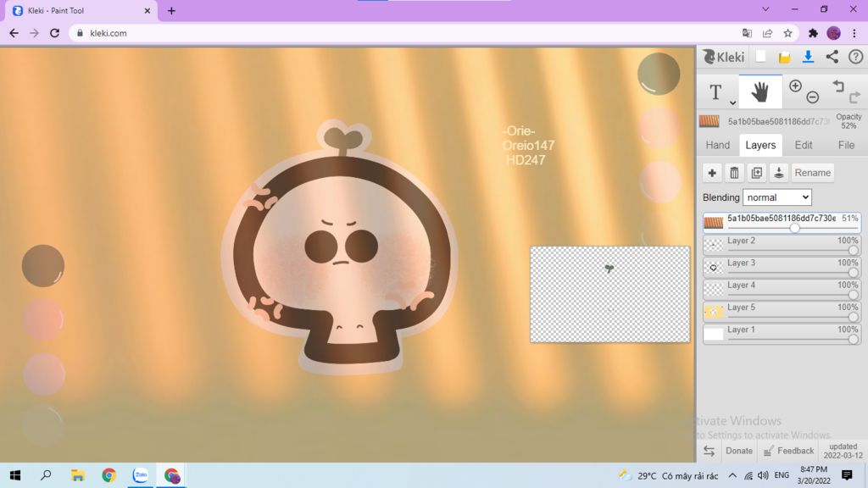
Task: Click the Layer 5 yellow thumbnail
Action: coord(713,312)
